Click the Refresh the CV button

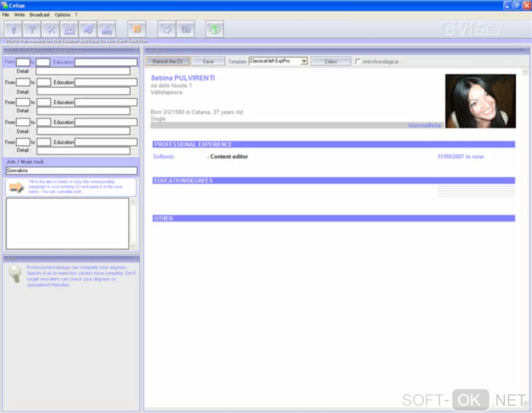[x=167, y=61]
